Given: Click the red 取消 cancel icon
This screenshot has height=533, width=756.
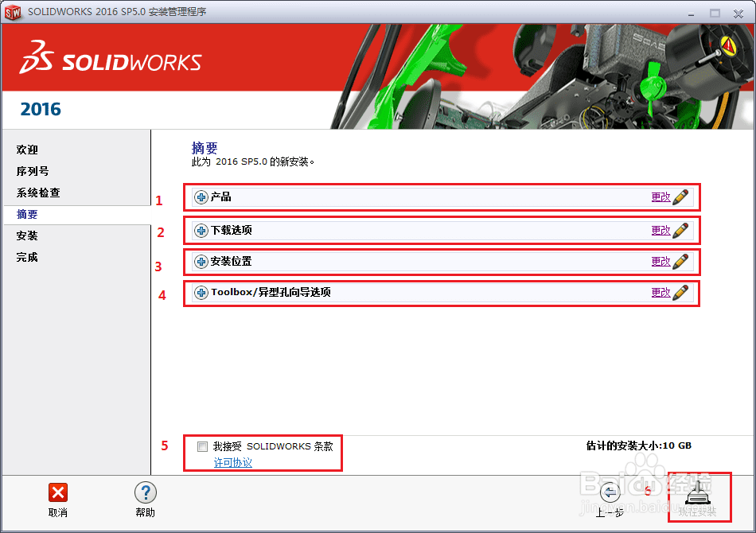Looking at the screenshot, I should click(58, 492).
